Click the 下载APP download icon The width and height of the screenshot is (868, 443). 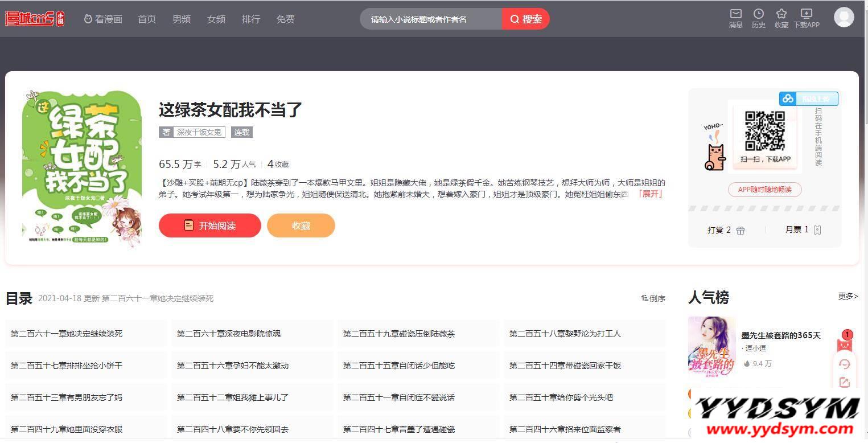(x=806, y=14)
